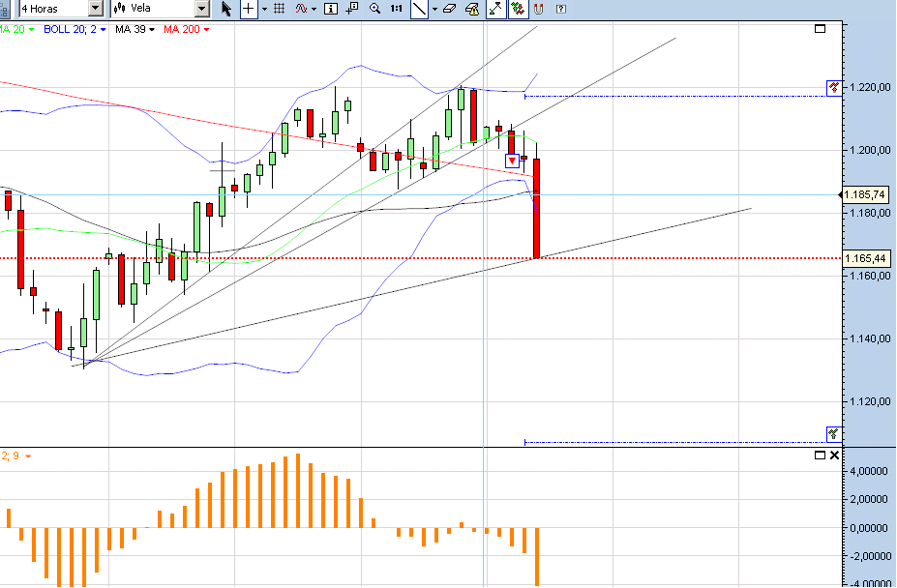Maximize the oscillator sub-panel

(820, 456)
